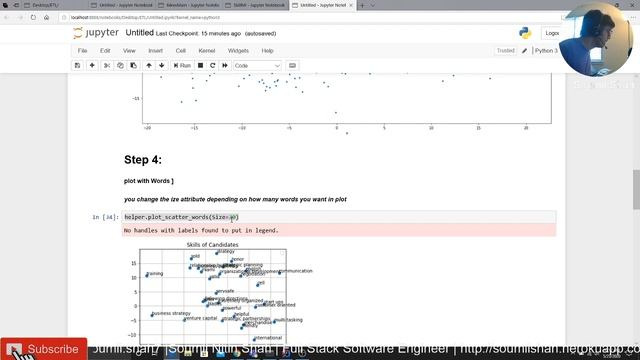640x360 pixels.
Task: Interrupt the kernel with stop icon
Action: pyautogui.click(x=200, y=65)
